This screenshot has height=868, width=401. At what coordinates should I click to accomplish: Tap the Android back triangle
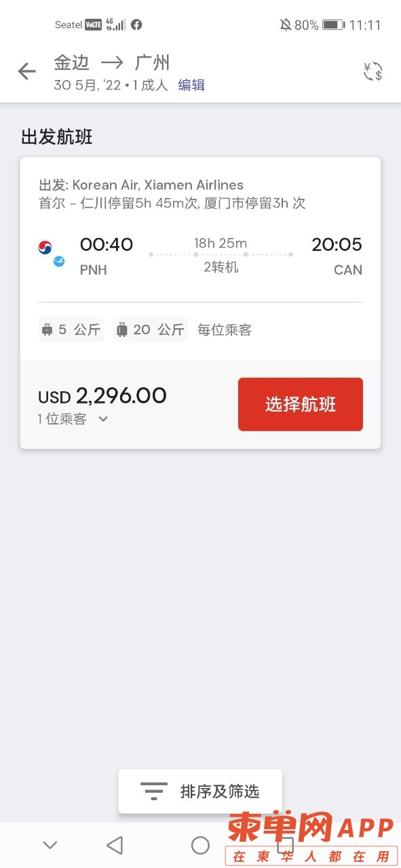[115, 845]
